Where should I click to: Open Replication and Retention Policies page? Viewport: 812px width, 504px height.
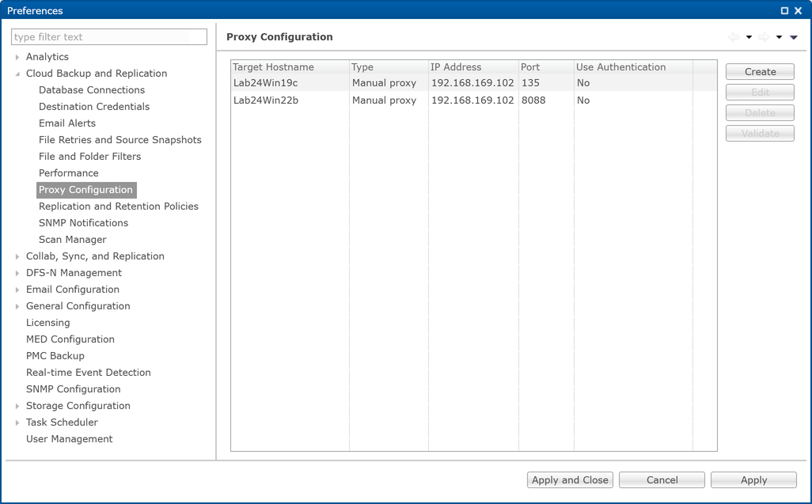(119, 206)
